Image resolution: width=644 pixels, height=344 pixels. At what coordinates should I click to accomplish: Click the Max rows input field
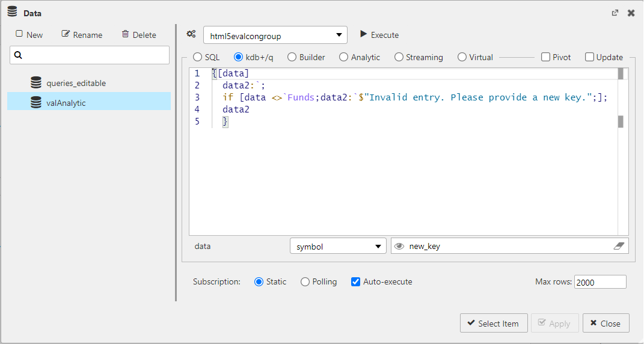(x=600, y=282)
